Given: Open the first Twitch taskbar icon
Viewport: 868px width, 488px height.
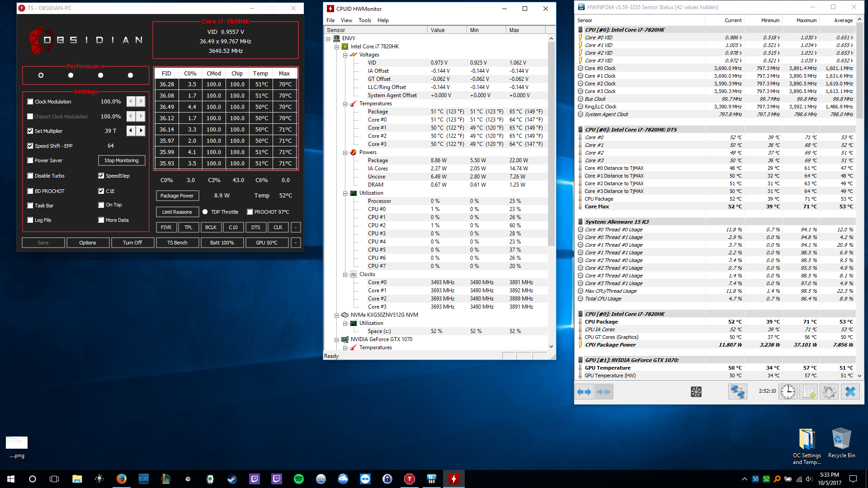Looking at the screenshot, I should click(254, 479).
